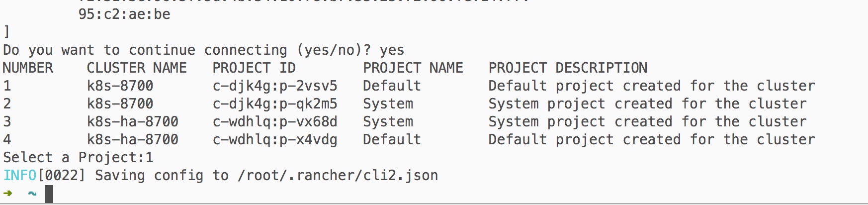The width and height of the screenshot is (868, 205).
Task: Click the PROJECT NAME column header
Action: pyautogui.click(x=413, y=68)
